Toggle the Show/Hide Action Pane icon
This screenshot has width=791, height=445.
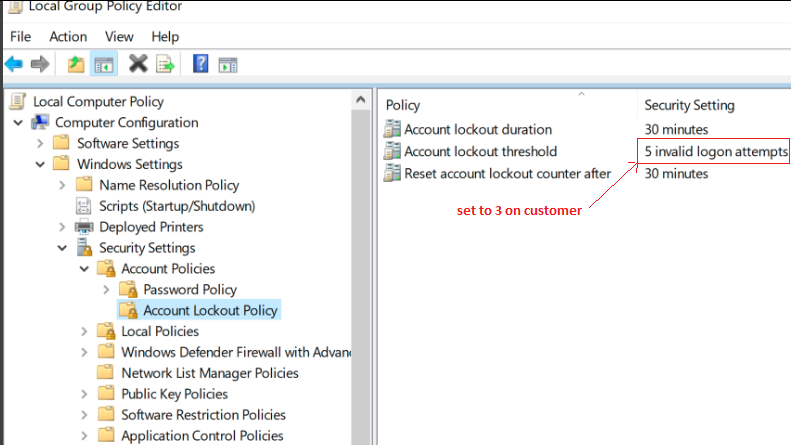228,65
